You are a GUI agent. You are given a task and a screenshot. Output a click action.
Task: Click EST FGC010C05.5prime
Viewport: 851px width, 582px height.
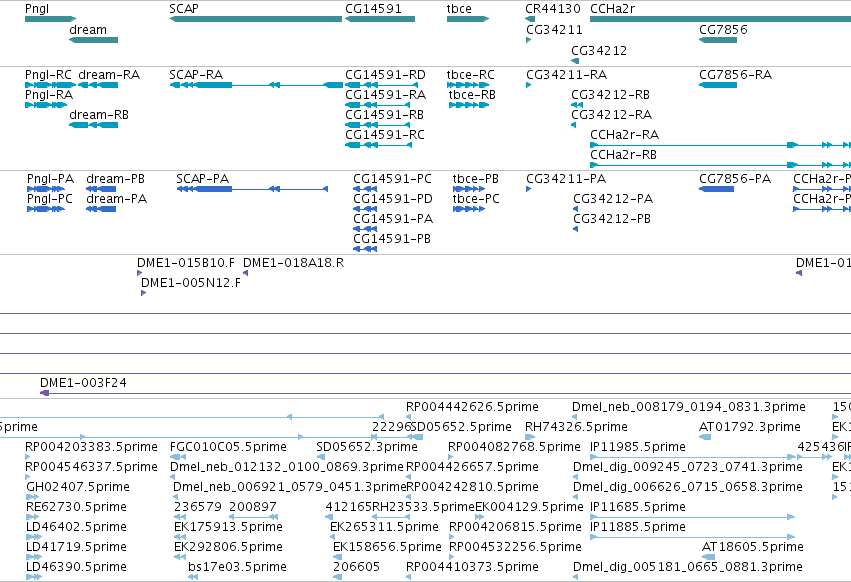(x=228, y=447)
